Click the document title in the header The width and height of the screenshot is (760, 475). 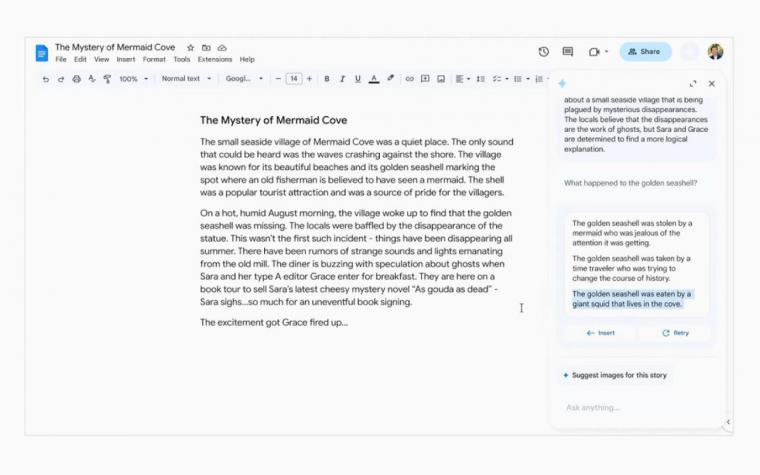[115, 47]
